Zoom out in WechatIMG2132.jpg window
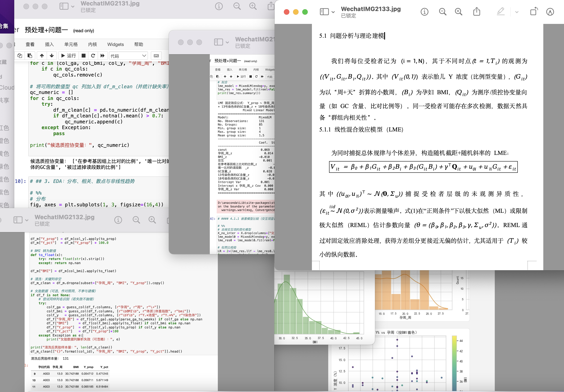The height and width of the screenshot is (392, 564). coord(136,220)
